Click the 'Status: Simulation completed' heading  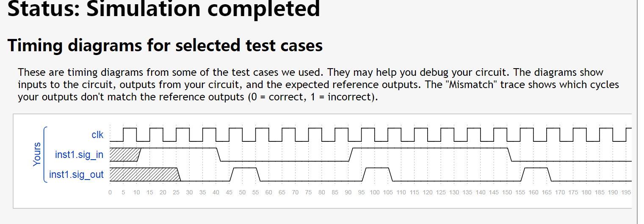point(164,8)
